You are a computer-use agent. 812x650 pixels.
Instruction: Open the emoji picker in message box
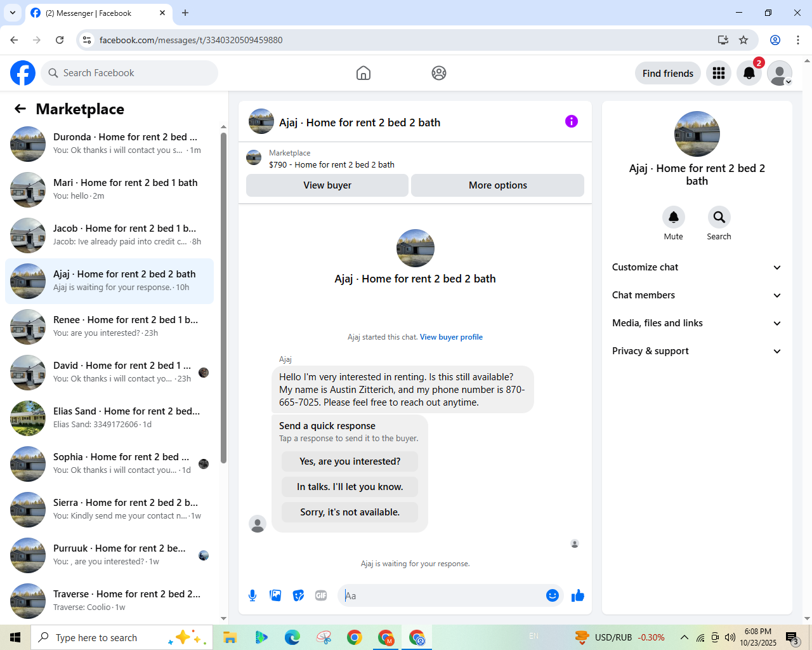point(553,595)
